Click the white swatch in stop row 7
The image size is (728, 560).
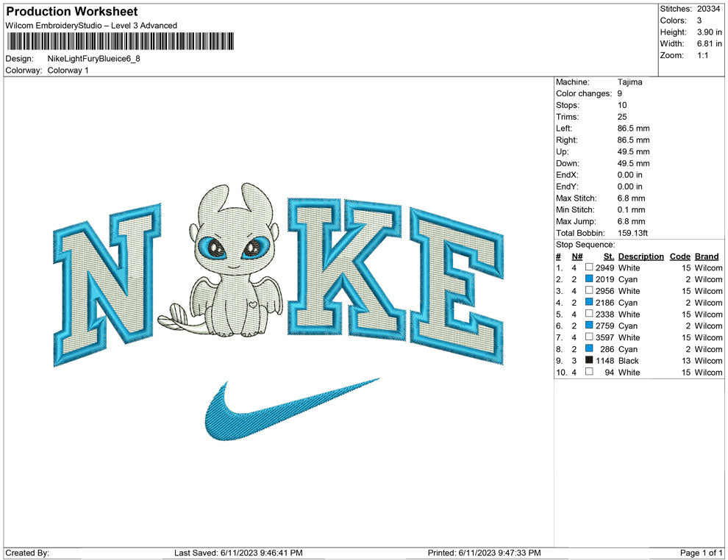589,337
